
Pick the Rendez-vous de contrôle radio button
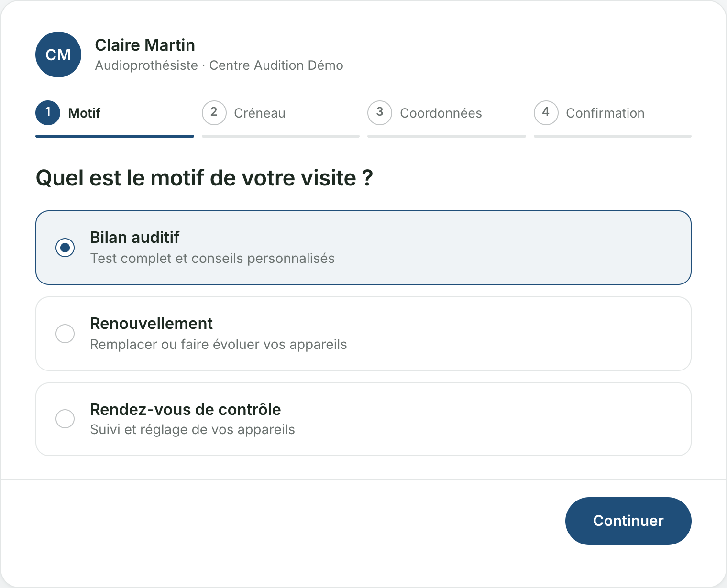[65, 419]
